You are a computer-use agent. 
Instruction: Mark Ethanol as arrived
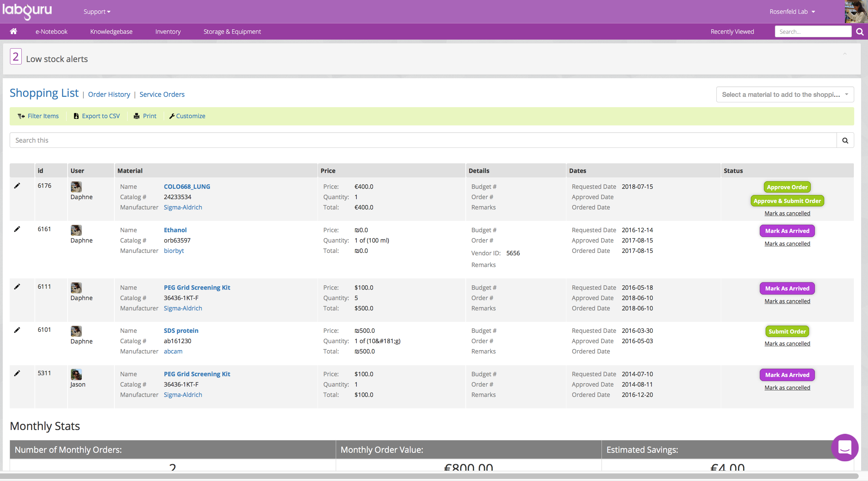[787, 231]
